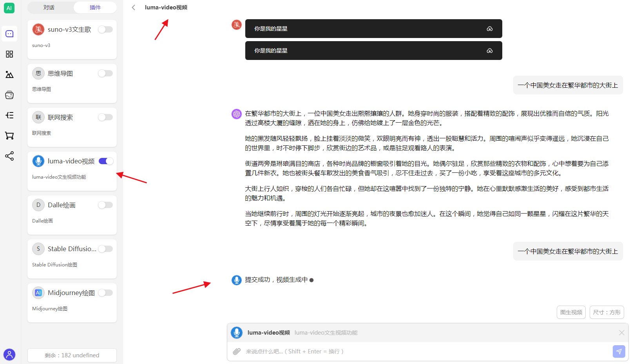Open the indented list icon in sidebar

(x=9, y=115)
